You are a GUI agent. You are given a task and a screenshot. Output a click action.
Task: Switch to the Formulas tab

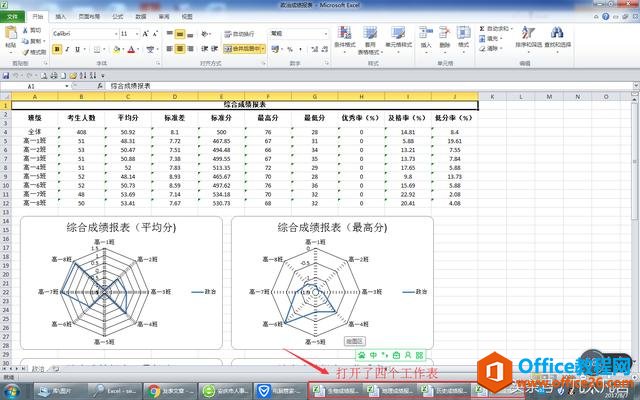[x=118, y=17]
